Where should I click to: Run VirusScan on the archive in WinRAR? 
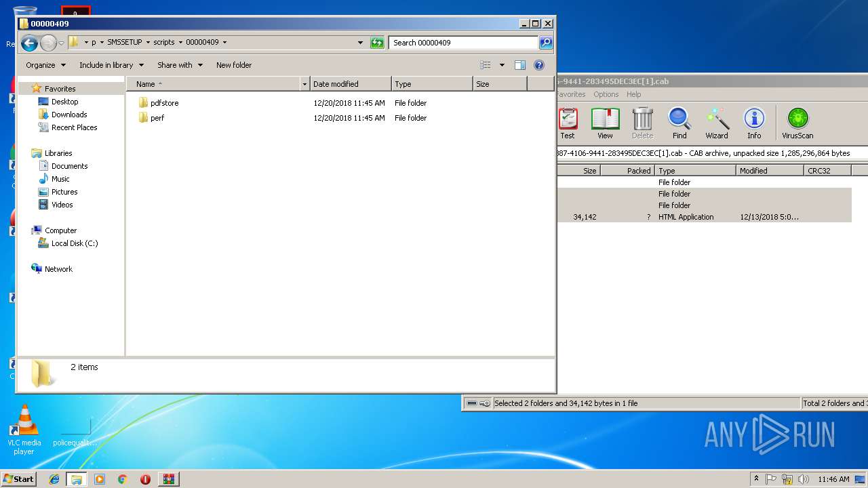pyautogui.click(x=797, y=123)
